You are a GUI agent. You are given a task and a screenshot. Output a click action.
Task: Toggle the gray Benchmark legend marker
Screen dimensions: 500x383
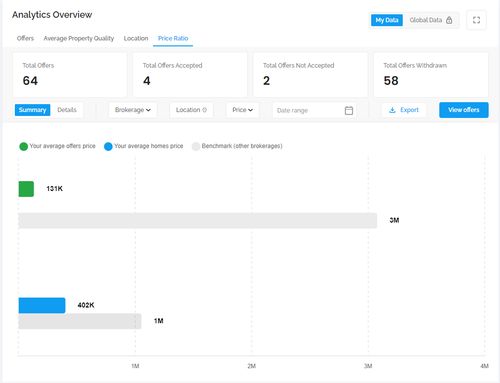tap(196, 146)
